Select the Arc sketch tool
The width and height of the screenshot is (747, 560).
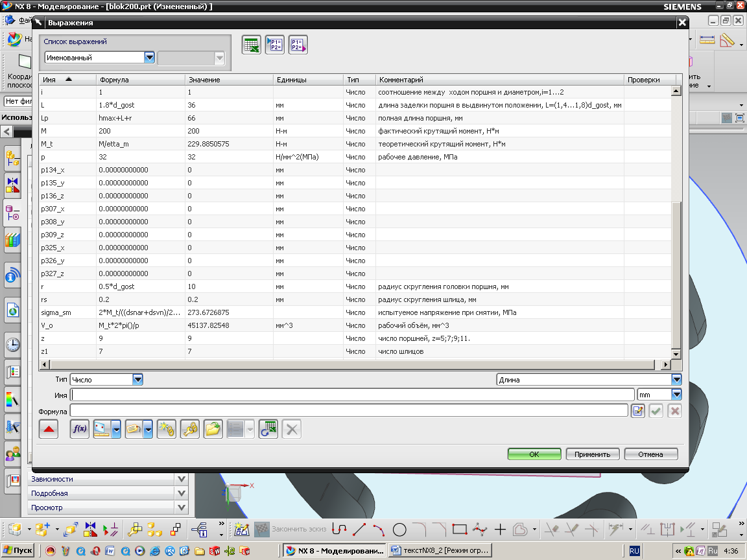(379, 529)
